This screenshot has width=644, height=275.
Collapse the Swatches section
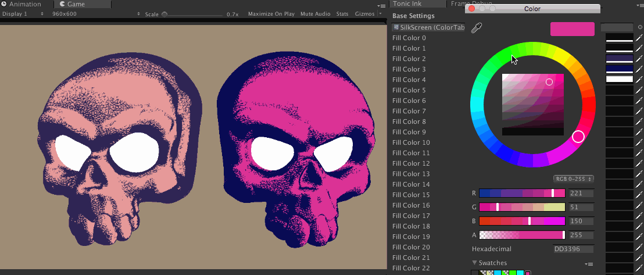pyautogui.click(x=474, y=263)
